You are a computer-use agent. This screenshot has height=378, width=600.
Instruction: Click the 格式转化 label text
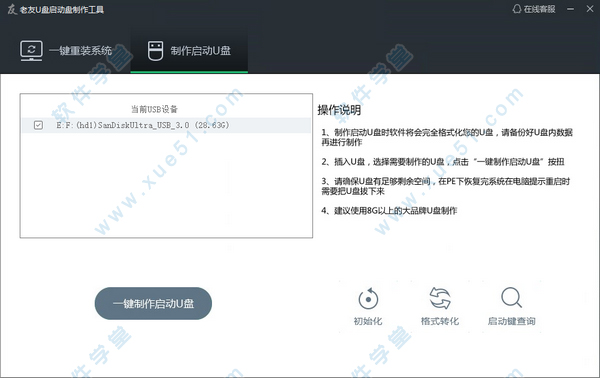tap(440, 321)
